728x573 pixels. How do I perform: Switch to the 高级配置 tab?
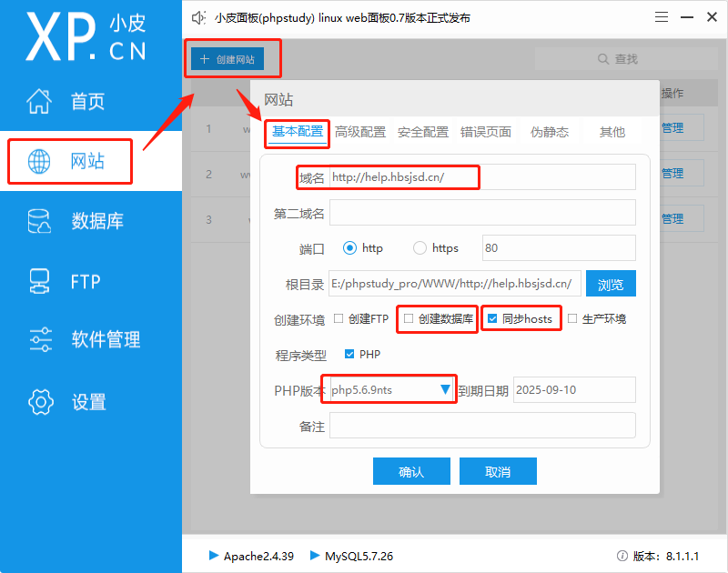click(360, 132)
